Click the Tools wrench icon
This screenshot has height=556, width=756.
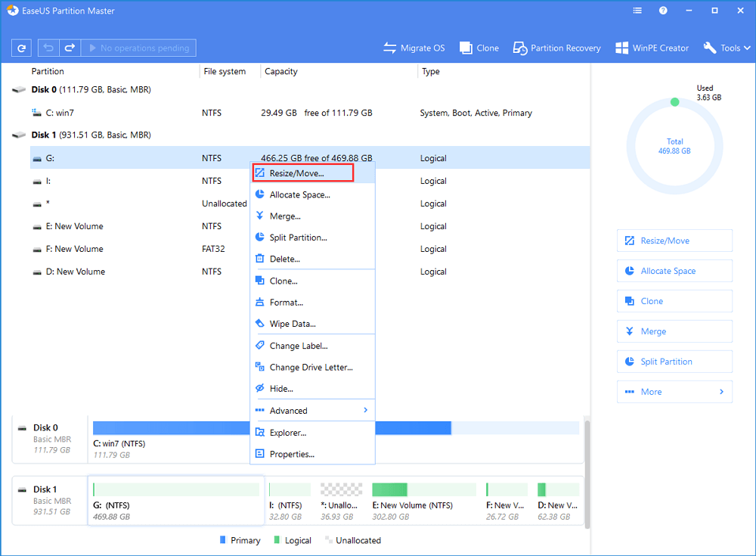710,48
